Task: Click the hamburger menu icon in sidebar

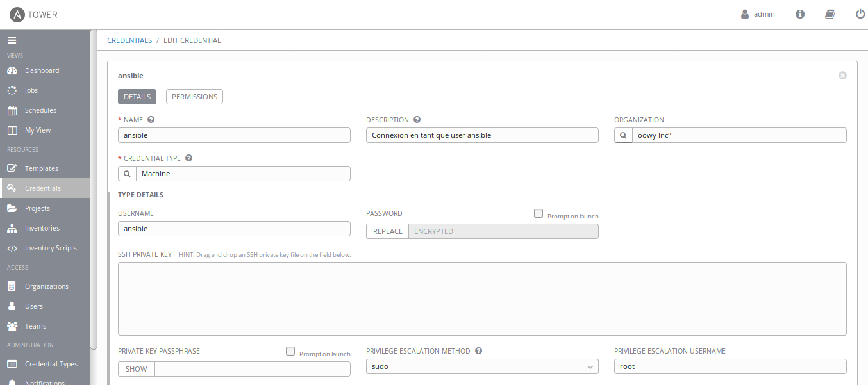Action: (x=12, y=40)
